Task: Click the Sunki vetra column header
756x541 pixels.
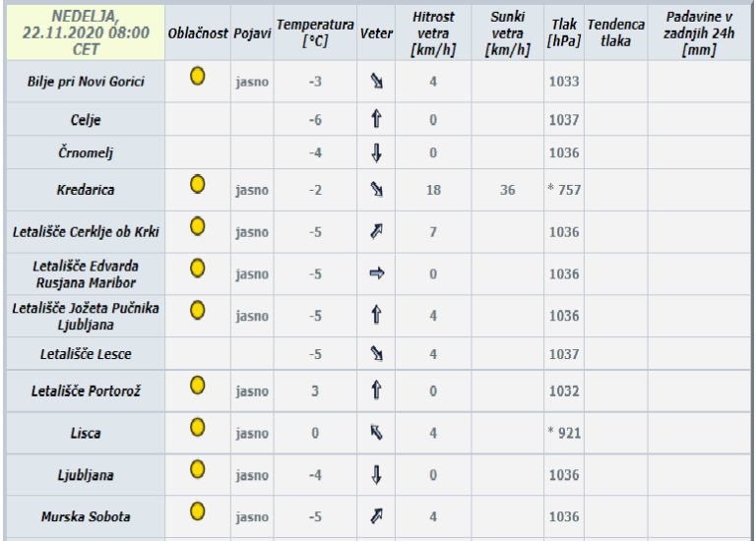Action: pyautogui.click(x=507, y=33)
